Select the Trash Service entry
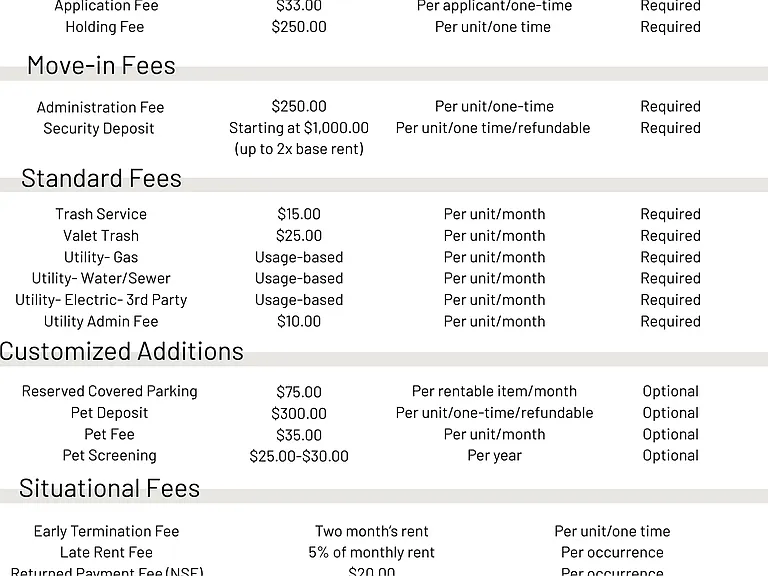 click(101, 214)
